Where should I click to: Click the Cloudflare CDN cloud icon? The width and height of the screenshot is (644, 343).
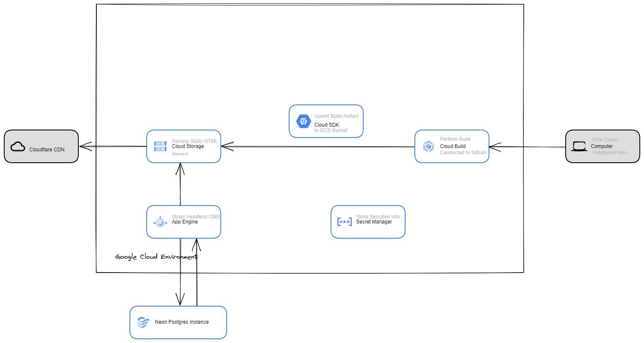coord(18,146)
